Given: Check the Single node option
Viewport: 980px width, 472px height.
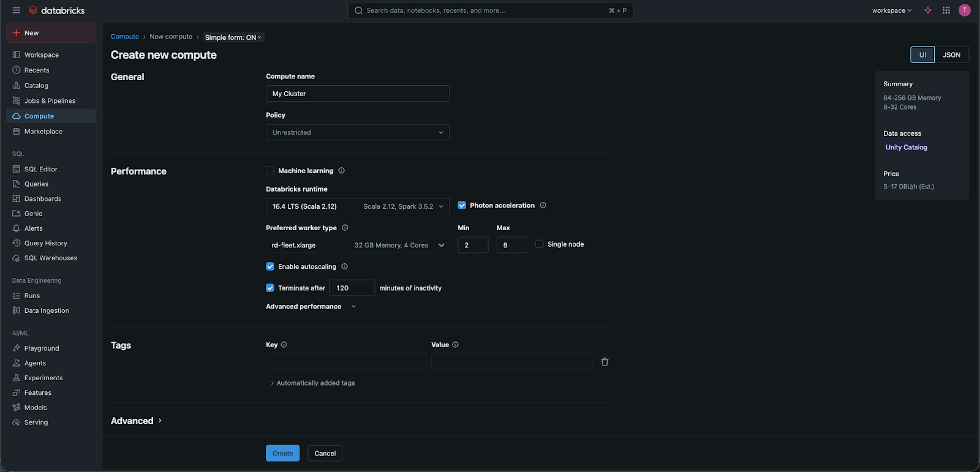Looking at the screenshot, I should coord(540,244).
